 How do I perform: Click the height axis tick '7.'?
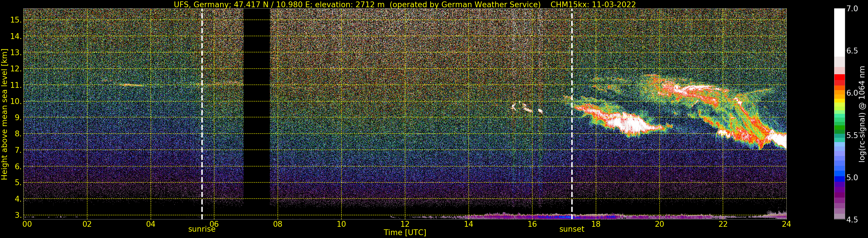18,150
